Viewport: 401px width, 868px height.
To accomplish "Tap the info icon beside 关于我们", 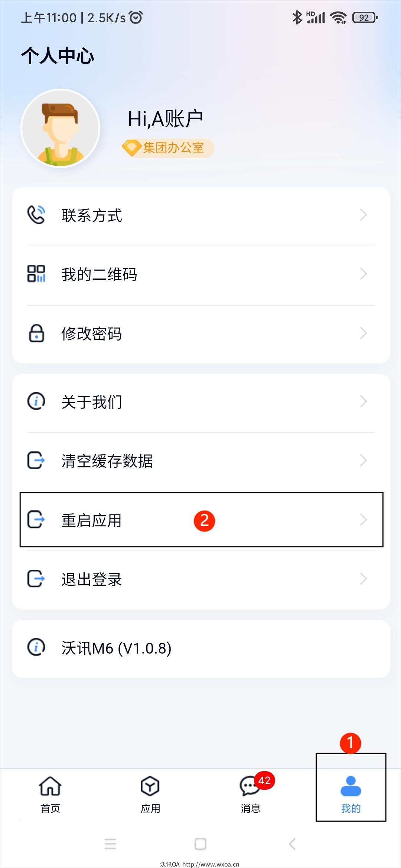I will (36, 401).
